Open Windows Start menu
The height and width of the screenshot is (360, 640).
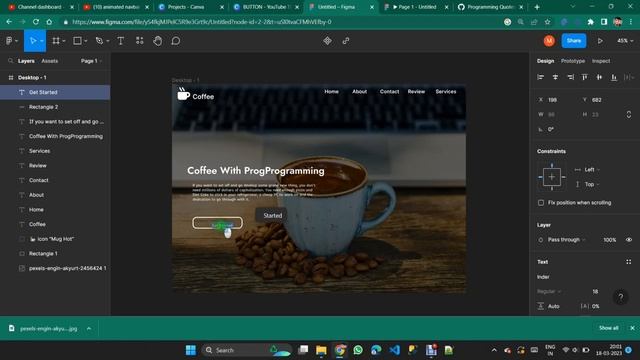(x=191, y=350)
